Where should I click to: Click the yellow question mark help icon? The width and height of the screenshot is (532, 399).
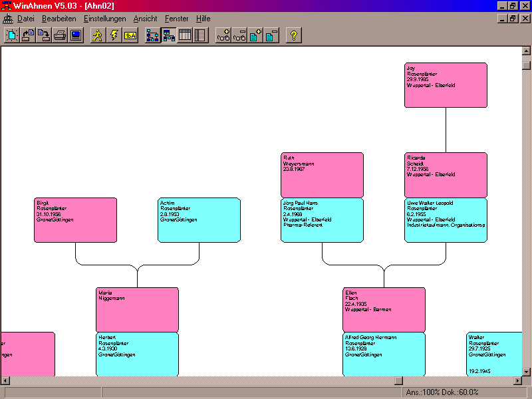pyautogui.click(x=294, y=35)
